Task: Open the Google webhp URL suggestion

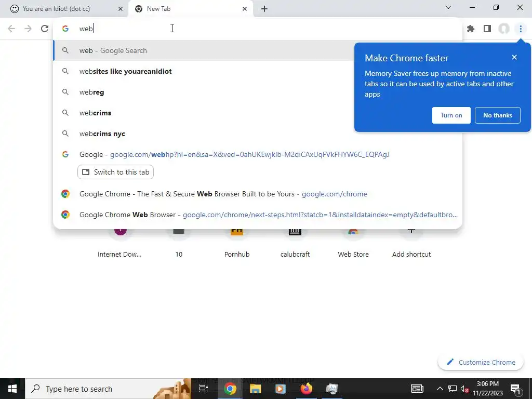Action: click(258, 154)
